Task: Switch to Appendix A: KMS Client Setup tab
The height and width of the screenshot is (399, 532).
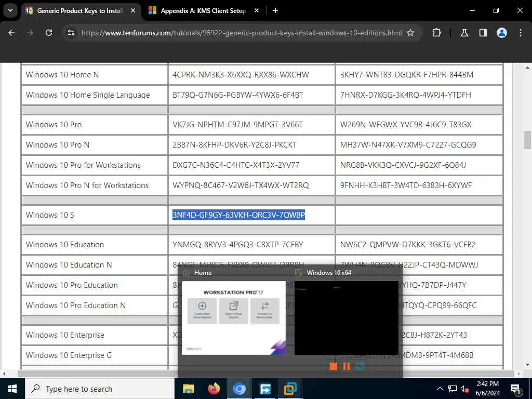Action: pos(203,11)
